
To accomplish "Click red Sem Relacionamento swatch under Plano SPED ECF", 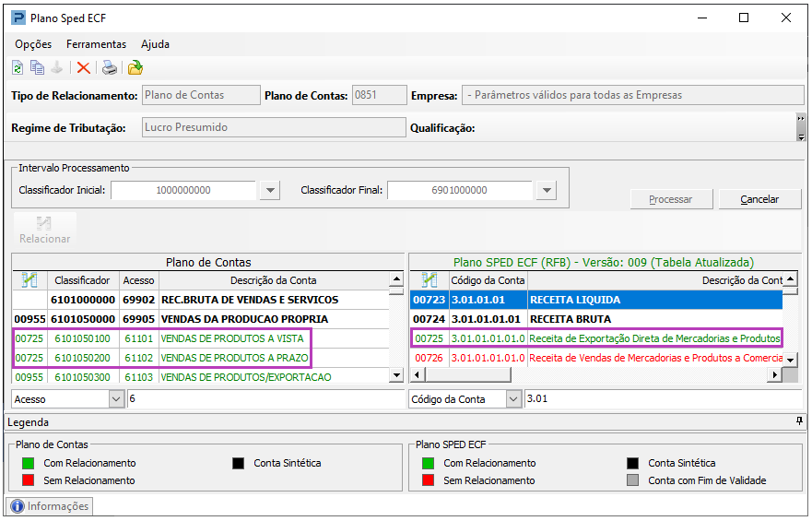I will 429,480.
